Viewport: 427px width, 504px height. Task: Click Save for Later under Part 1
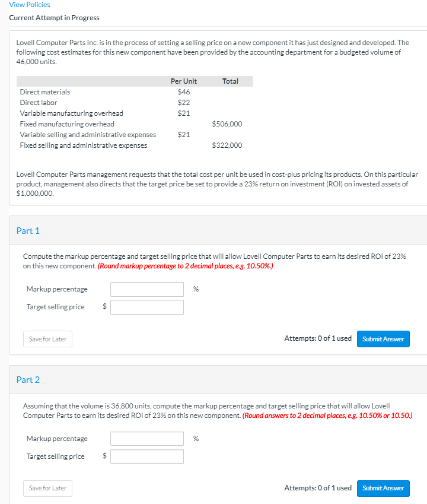pyautogui.click(x=47, y=339)
